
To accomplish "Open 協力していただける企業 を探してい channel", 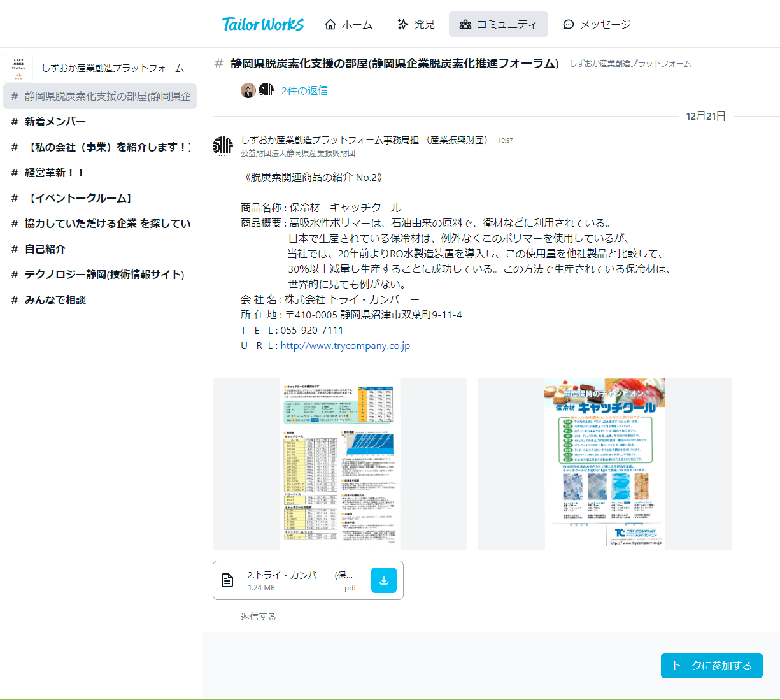I will [x=100, y=224].
